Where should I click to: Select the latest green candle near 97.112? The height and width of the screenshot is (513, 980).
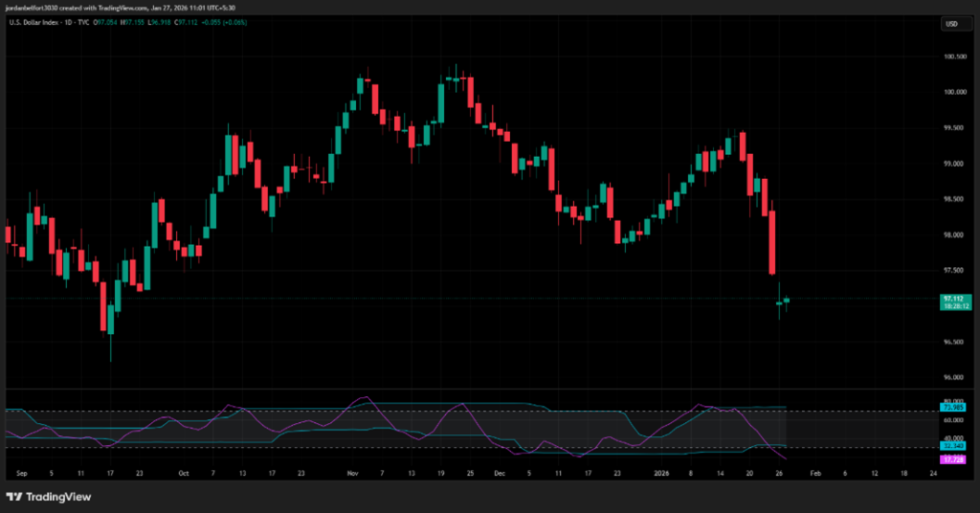[x=787, y=301]
